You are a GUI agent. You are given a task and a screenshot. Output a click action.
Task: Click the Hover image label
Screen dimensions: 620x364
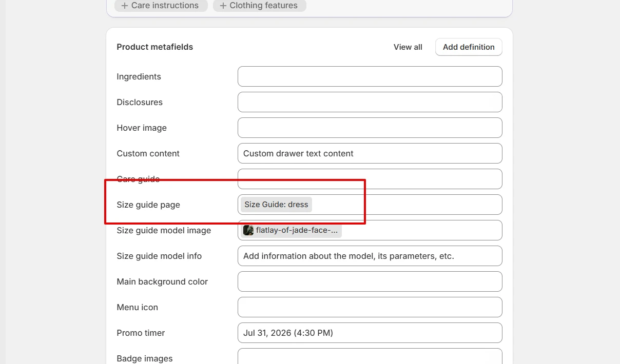point(142,128)
